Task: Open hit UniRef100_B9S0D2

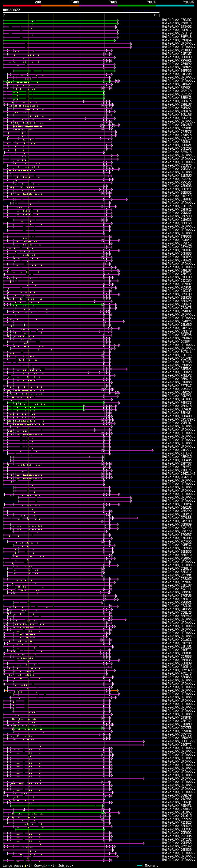Action: [177, 26]
